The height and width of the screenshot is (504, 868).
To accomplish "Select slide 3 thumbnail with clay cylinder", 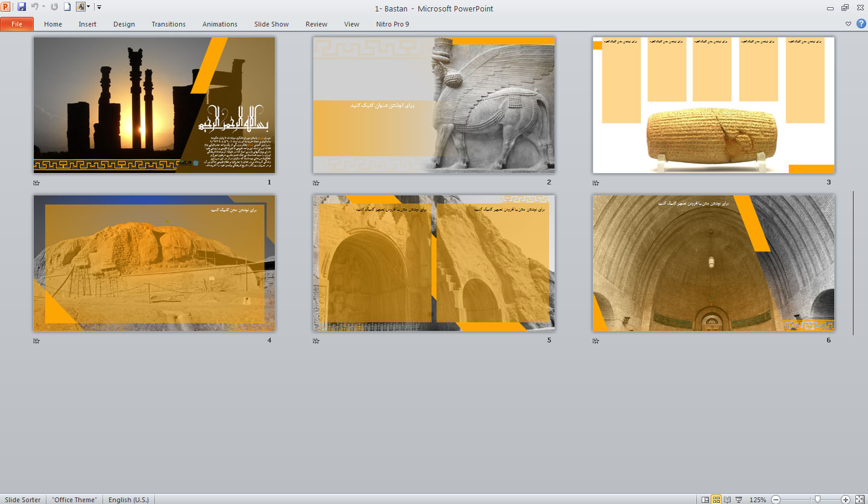I will tap(713, 106).
